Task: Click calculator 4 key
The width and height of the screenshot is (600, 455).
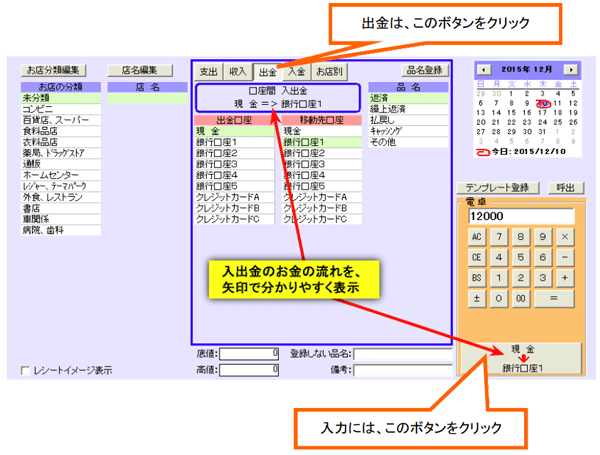Action: tap(499, 258)
